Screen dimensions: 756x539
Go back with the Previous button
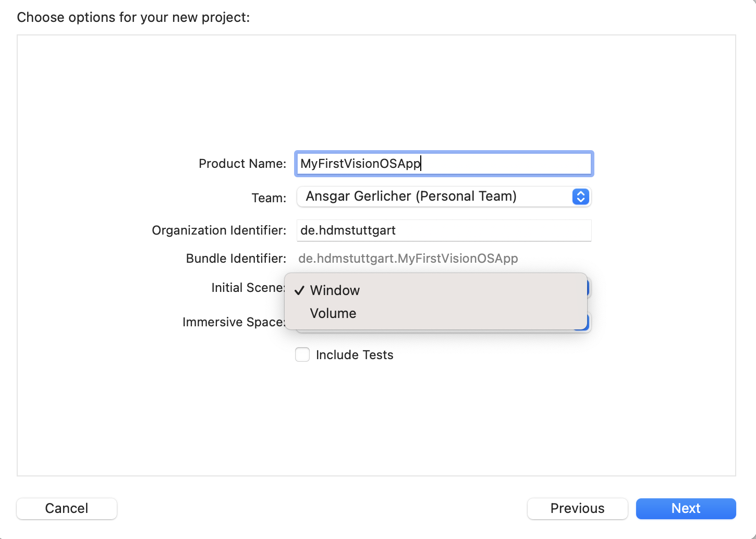[577, 508]
